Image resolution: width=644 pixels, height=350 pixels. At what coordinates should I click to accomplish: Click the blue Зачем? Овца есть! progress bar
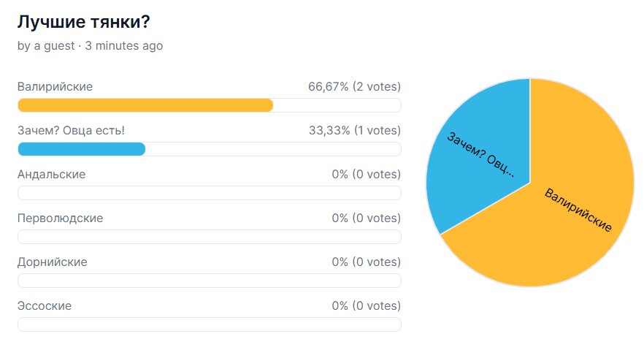82,149
